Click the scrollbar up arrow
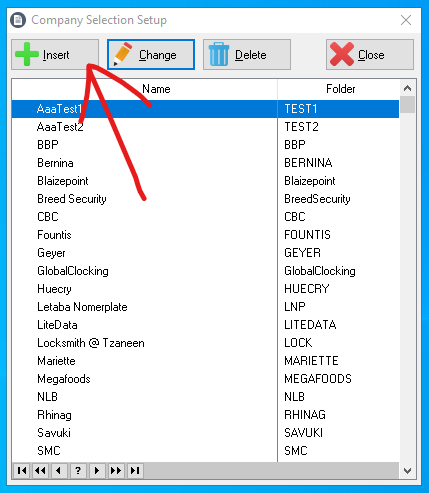 pyautogui.click(x=407, y=88)
